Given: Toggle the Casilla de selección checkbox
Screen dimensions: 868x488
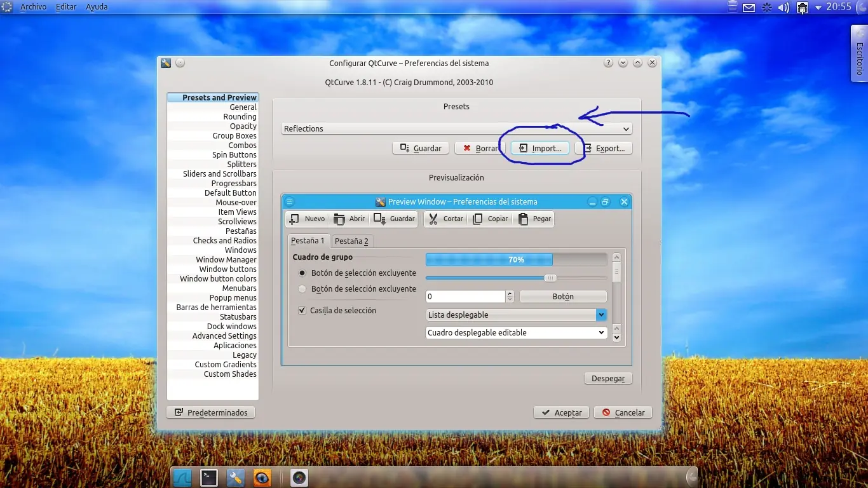Looking at the screenshot, I should (x=302, y=311).
